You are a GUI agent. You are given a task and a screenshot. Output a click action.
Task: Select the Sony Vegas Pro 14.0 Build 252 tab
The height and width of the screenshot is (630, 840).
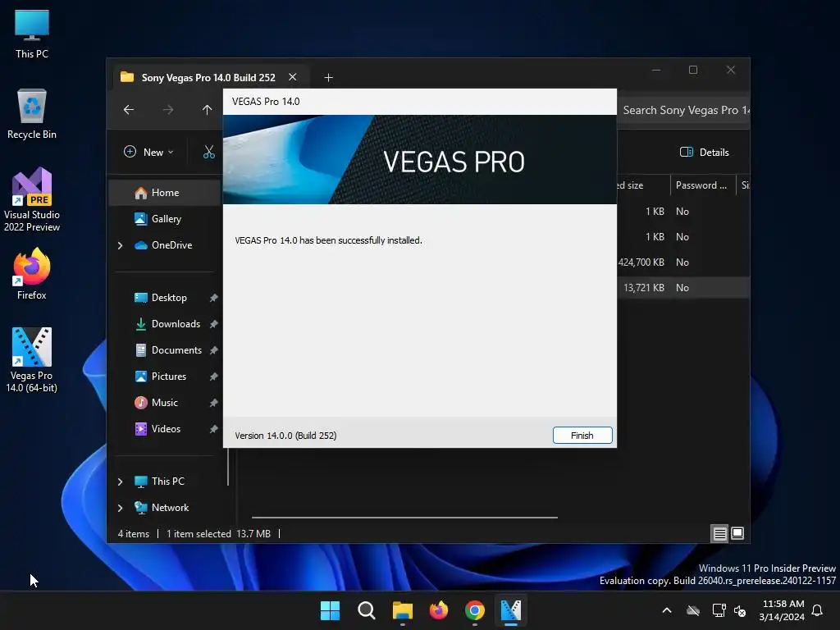tap(208, 78)
